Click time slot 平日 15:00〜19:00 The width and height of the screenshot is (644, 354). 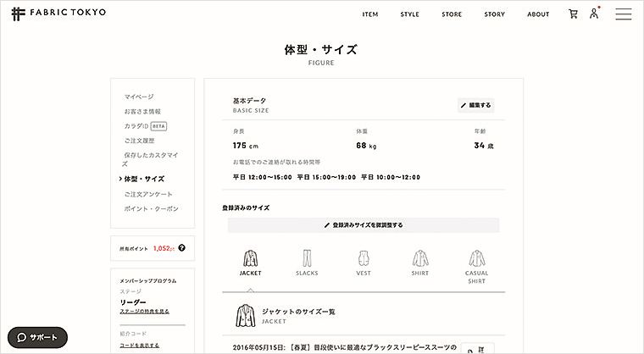326,177
